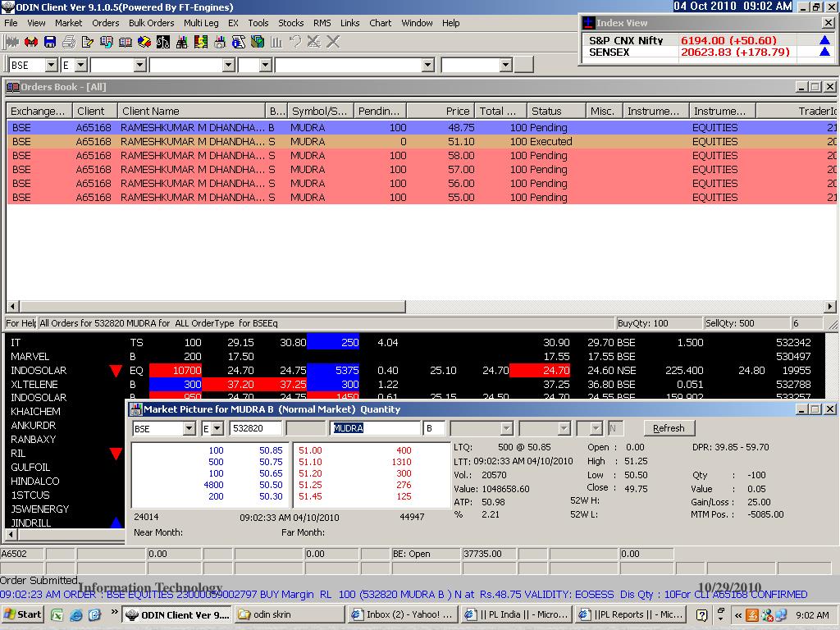Click the stacked green sheets toolbar icon

[x=257, y=42]
